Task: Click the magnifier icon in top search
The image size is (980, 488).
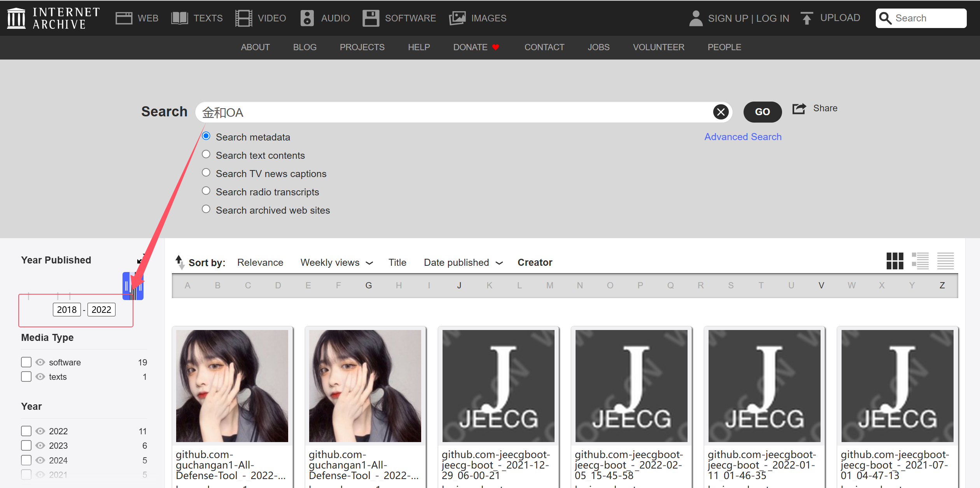Action: pos(885,18)
